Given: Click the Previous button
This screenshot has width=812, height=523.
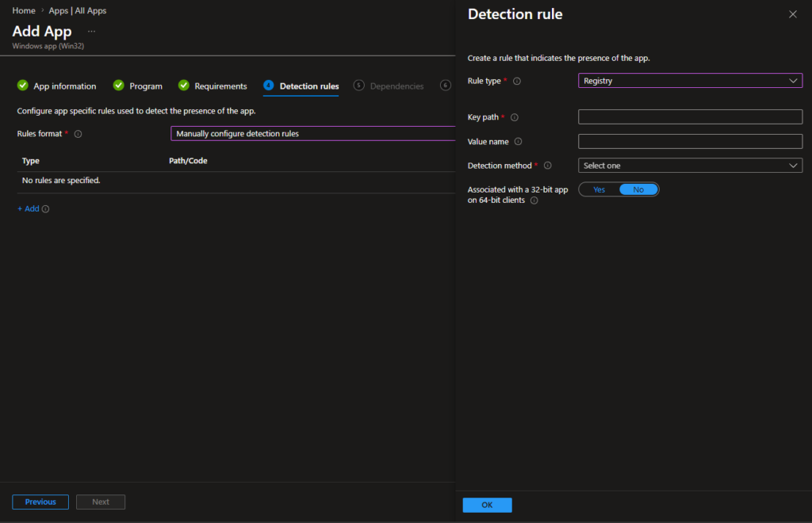Looking at the screenshot, I should (x=40, y=502).
